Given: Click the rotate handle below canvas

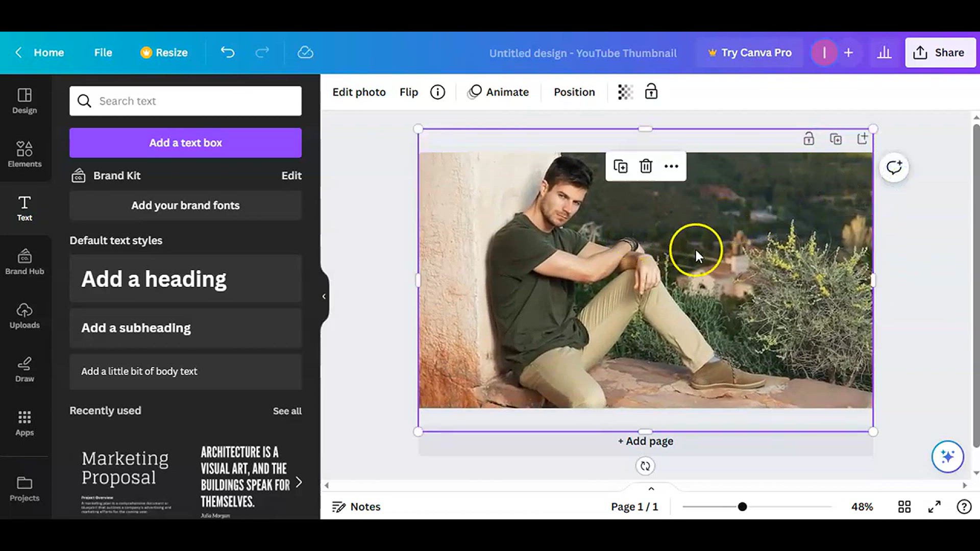Looking at the screenshot, I should (x=645, y=466).
